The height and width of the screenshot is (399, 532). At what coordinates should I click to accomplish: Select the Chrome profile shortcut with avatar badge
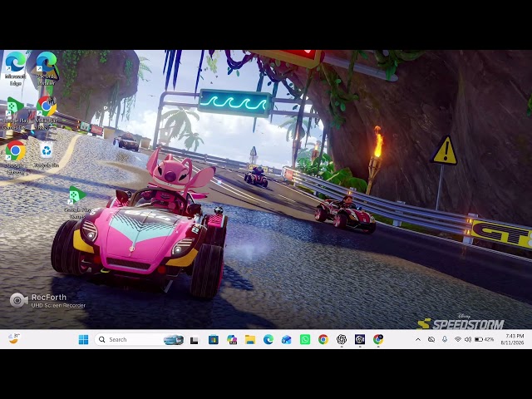click(x=47, y=113)
